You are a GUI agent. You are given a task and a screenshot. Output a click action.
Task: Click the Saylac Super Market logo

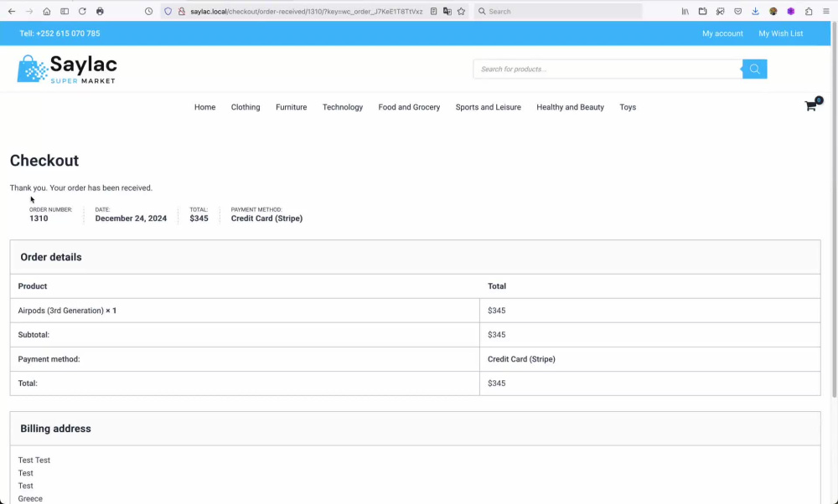(x=67, y=69)
